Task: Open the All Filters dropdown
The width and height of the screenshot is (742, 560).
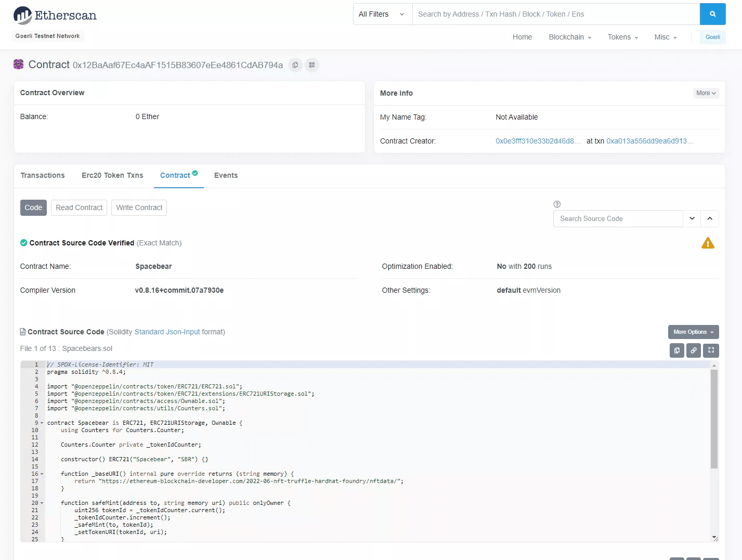Action: click(x=382, y=14)
